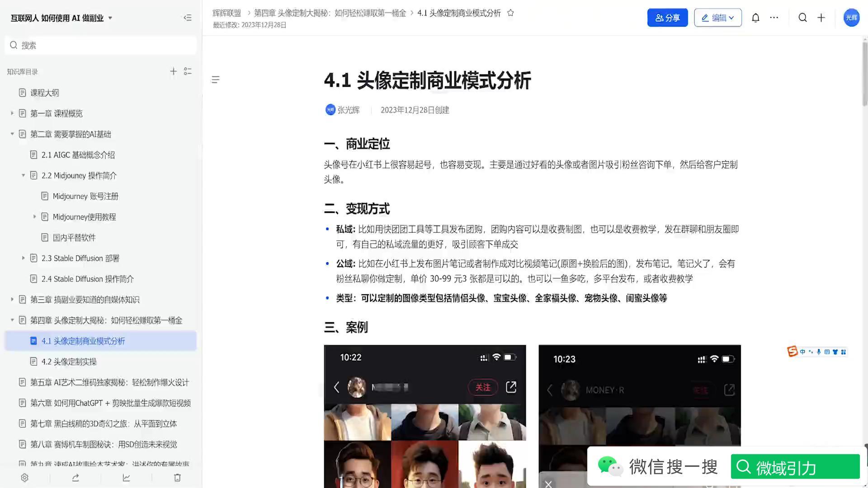Star the 4.1 document as favorite
The image size is (868, 488).
pyautogui.click(x=510, y=13)
